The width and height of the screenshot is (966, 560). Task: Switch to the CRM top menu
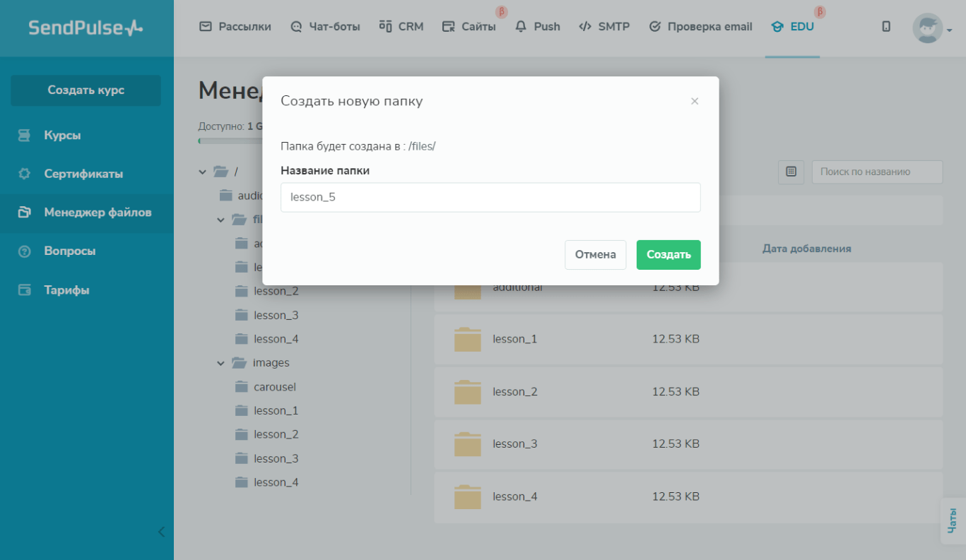401,27
